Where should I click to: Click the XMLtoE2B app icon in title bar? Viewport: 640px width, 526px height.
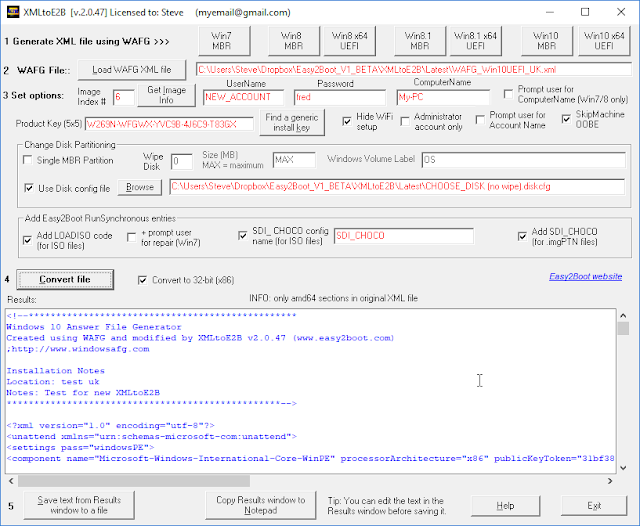[13, 12]
